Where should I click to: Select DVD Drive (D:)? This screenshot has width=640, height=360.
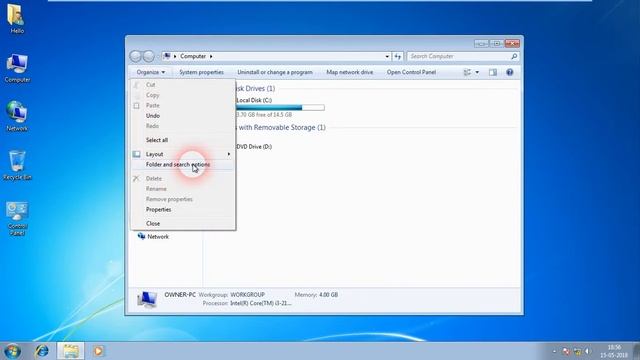point(254,147)
